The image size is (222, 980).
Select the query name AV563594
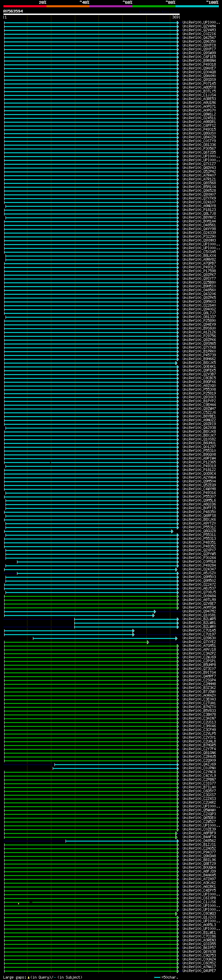[x=13, y=11]
